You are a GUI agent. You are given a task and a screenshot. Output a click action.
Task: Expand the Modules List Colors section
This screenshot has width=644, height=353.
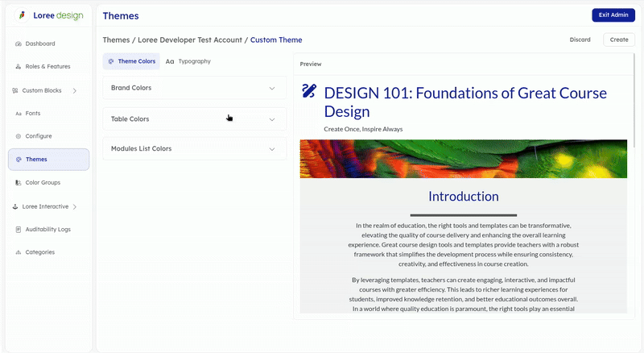272,149
